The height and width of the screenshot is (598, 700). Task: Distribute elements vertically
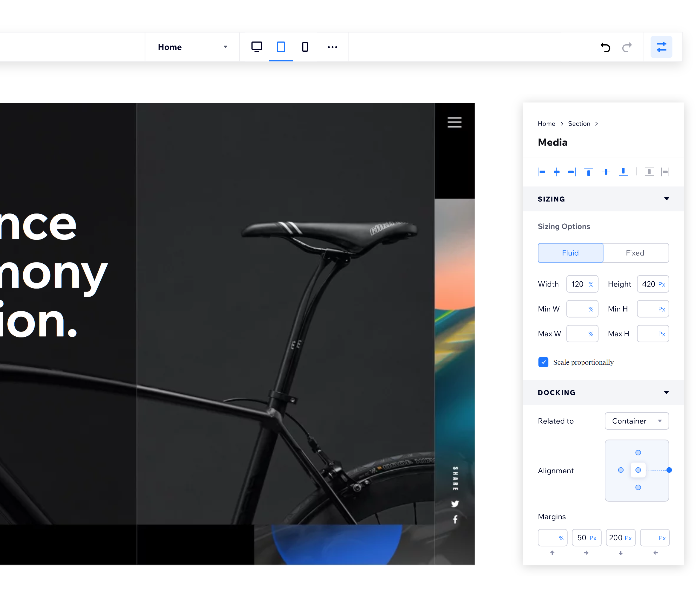(x=649, y=172)
